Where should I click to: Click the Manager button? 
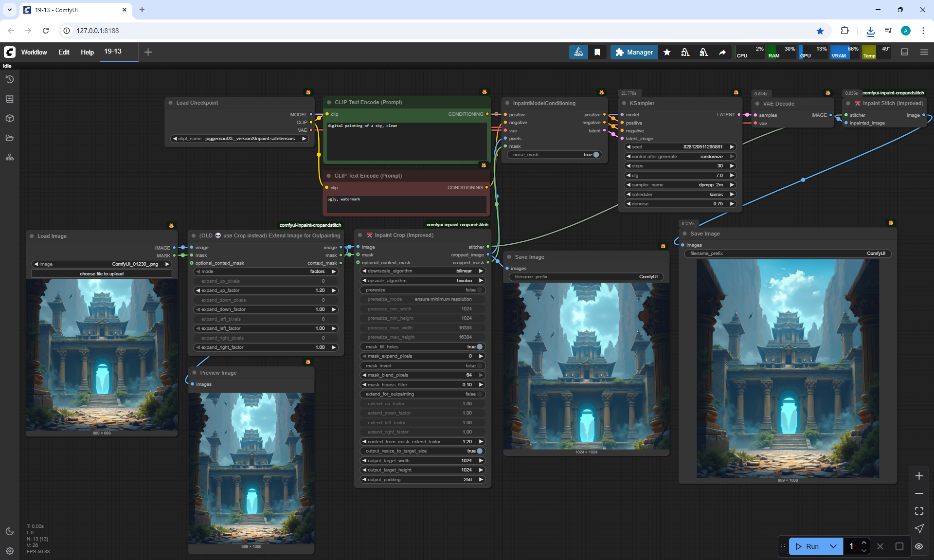634,52
